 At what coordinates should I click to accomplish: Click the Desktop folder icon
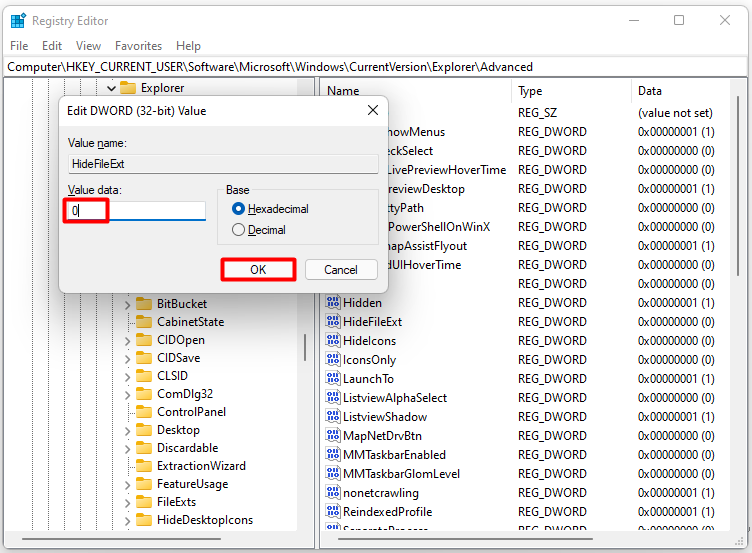tap(144, 430)
